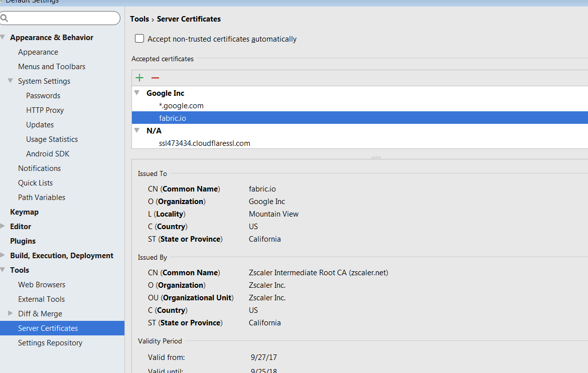Screen dimensions: 588x373
Task: Focus the settings search field
Action: [60, 18]
